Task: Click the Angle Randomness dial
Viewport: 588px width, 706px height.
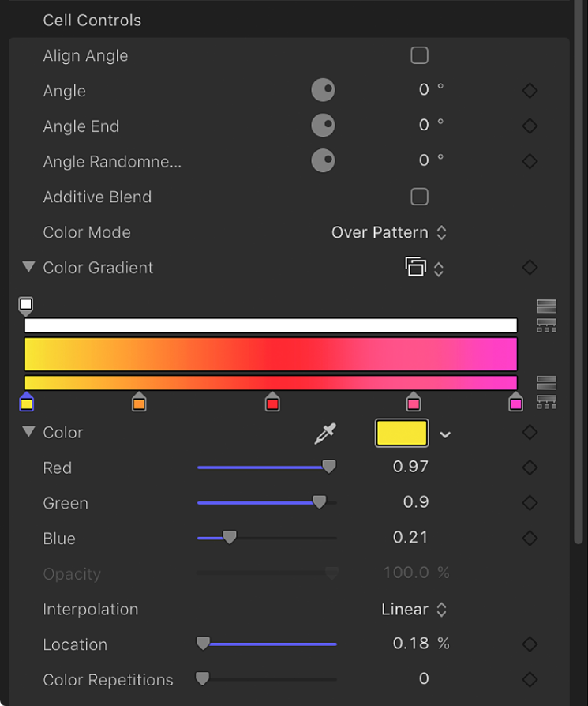Action: pyautogui.click(x=323, y=160)
